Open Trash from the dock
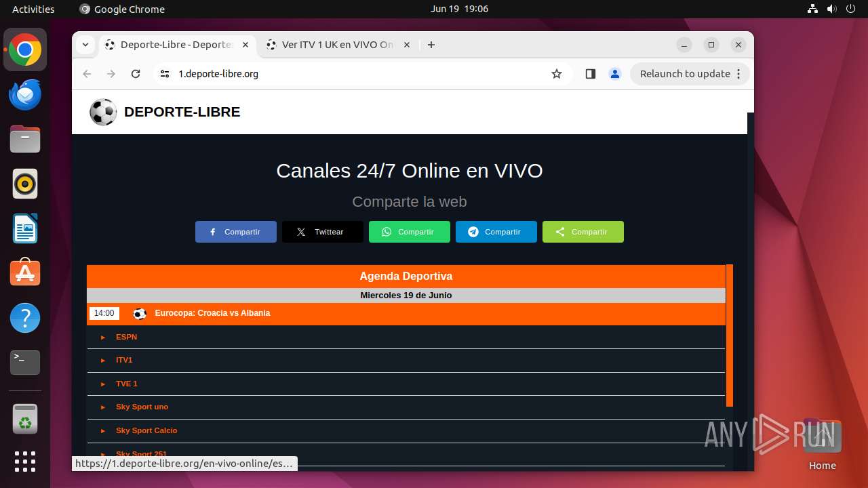Screen dimensions: 868x488 click(25, 419)
